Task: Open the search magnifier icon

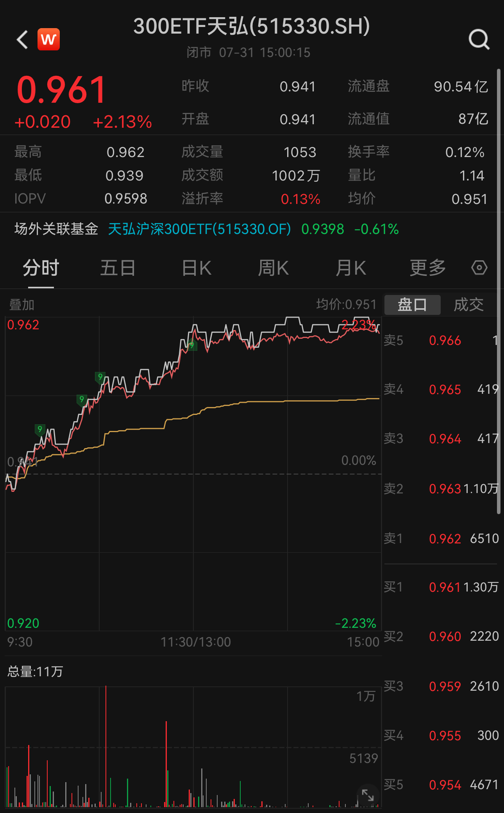Action: 479,39
